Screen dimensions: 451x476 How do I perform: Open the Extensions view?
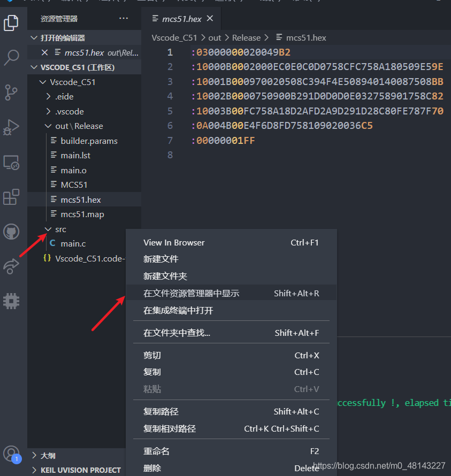pos(11,197)
